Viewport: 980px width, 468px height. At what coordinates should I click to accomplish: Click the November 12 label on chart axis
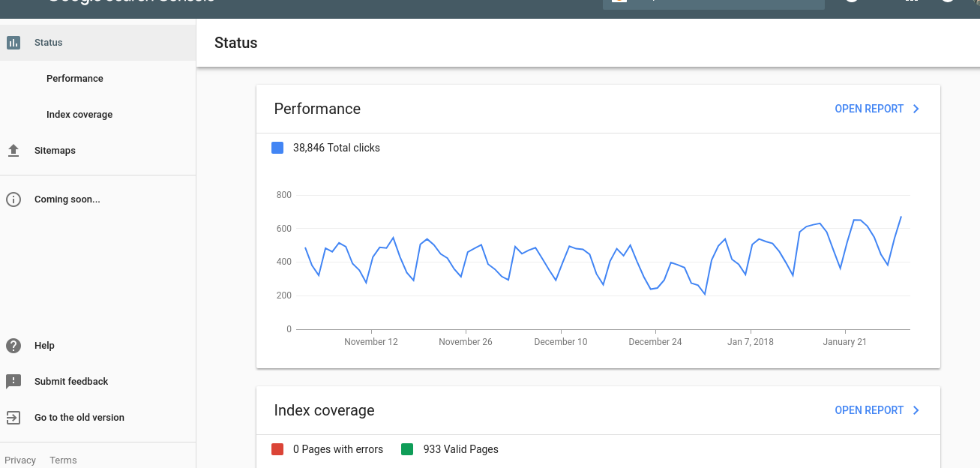(x=371, y=342)
